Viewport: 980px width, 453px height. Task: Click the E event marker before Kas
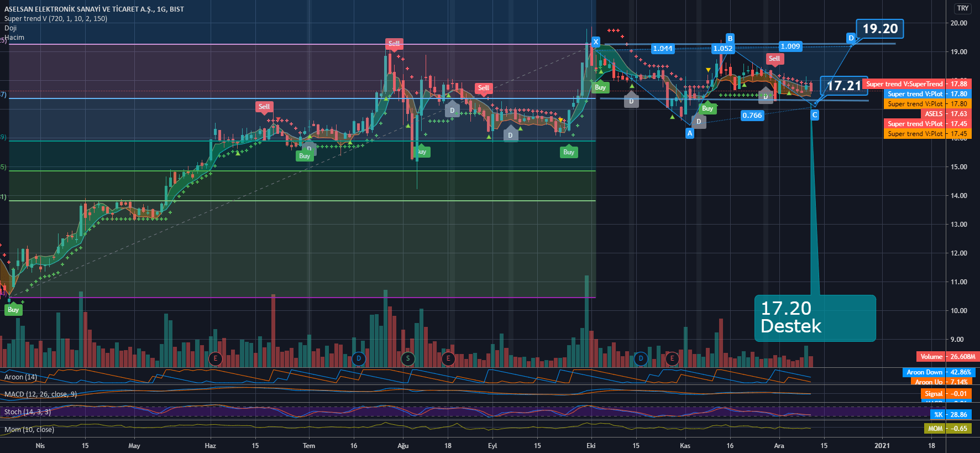point(672,358)
